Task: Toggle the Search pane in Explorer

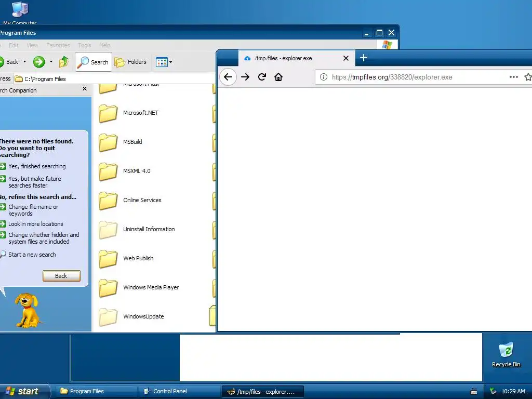Action: point(94,62)
